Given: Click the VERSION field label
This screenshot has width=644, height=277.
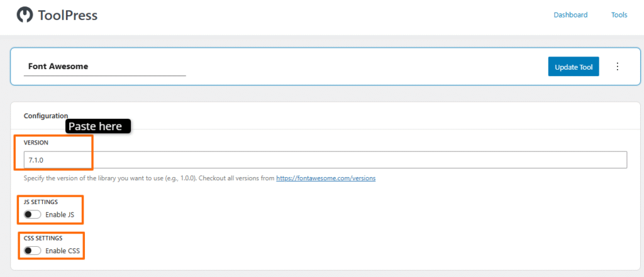Looking at the screenshot, I should point(36,143).
